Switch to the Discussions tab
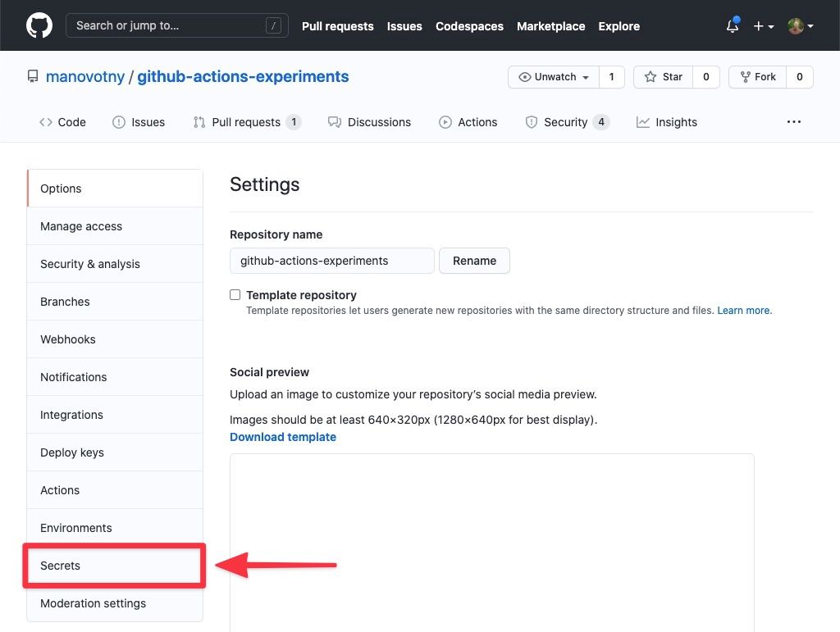The image size is (840, 632). click(369, 122)
